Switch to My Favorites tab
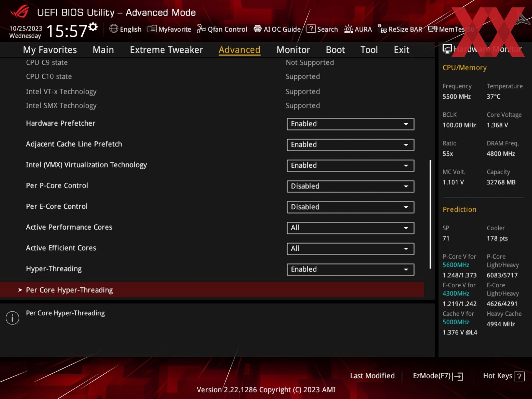532x399 pixels. coord(50,50)
